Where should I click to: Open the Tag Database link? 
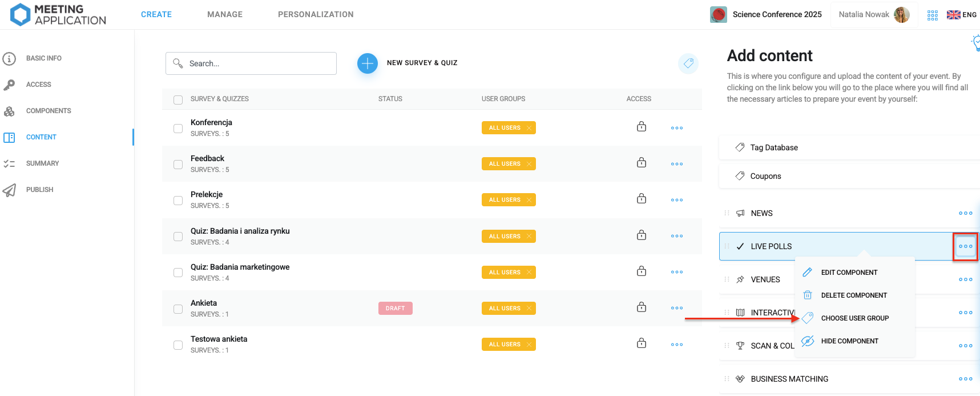pyautogui.click(x=773, y=147)
